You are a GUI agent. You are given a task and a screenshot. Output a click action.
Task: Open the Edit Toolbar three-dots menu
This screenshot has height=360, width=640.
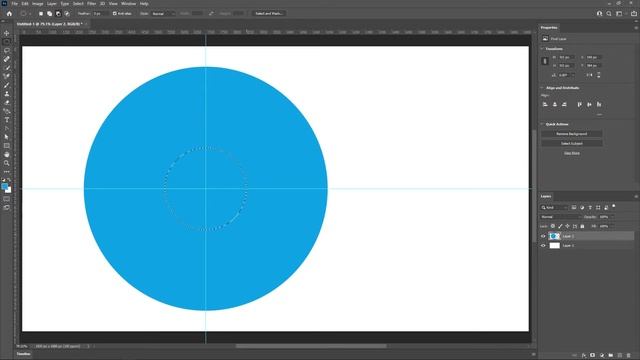coord(7,171)
